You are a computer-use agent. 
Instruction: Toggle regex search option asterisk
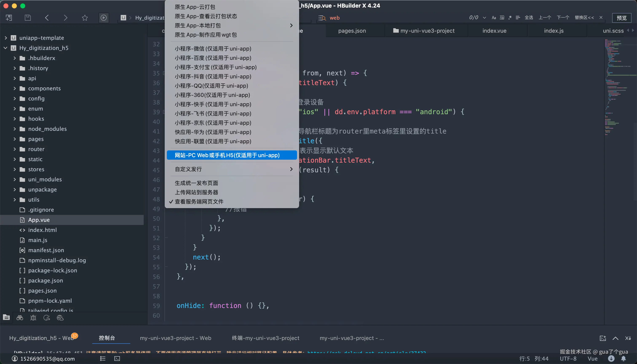510,17
